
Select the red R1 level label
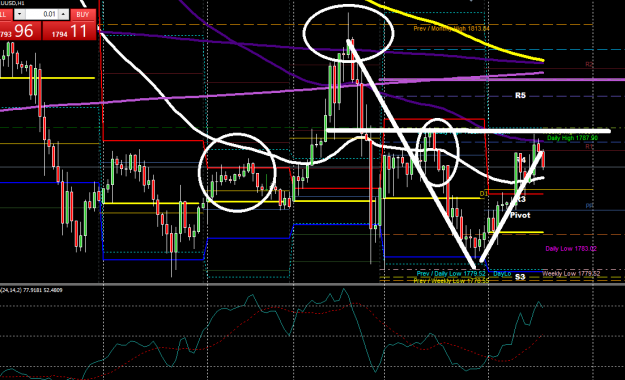point(589,147)
